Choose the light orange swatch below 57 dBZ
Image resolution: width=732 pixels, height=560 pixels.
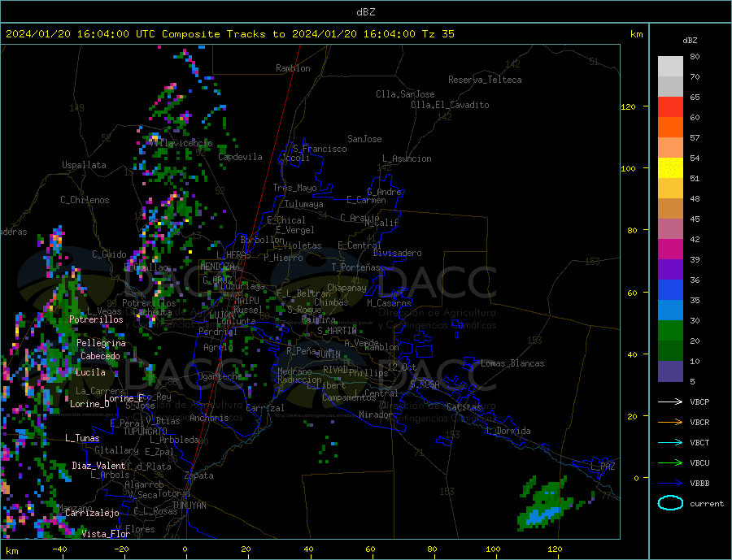tap(670, 147)
